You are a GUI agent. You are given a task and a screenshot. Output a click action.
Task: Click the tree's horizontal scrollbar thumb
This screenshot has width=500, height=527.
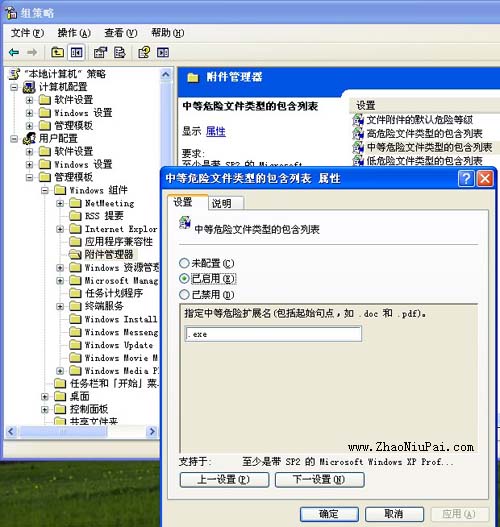(x=63, y=431)
